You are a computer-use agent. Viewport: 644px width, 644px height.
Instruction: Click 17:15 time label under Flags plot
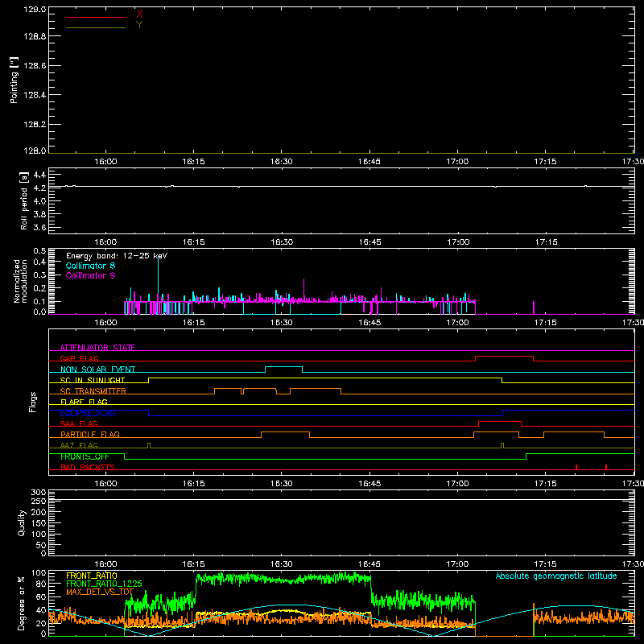tap(545, 484)
